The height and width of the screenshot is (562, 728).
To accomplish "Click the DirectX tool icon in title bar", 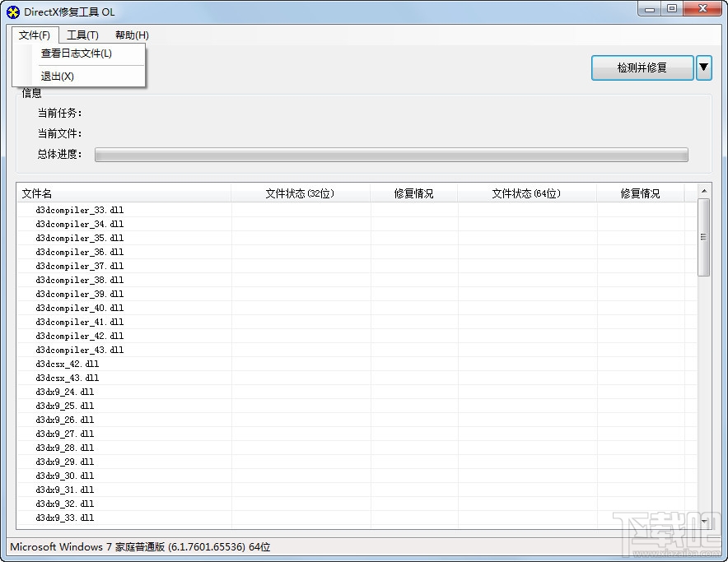I will [12, 12].
